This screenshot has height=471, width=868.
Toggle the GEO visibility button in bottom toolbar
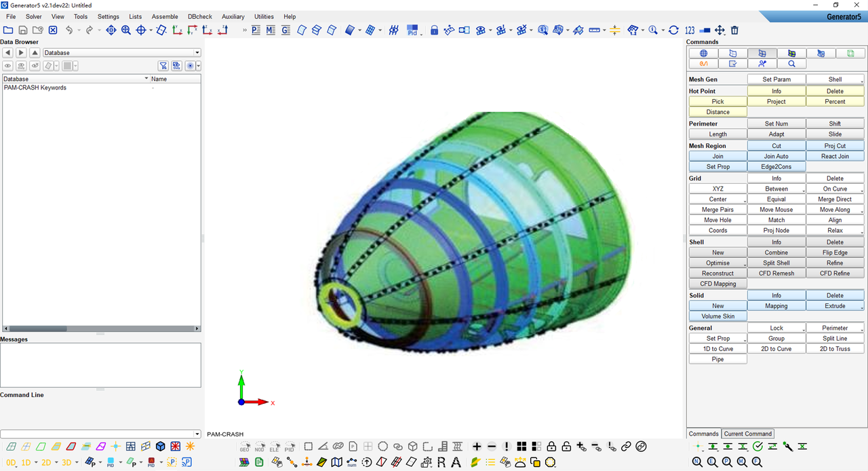pyautogui.click(x=245, y=447)
